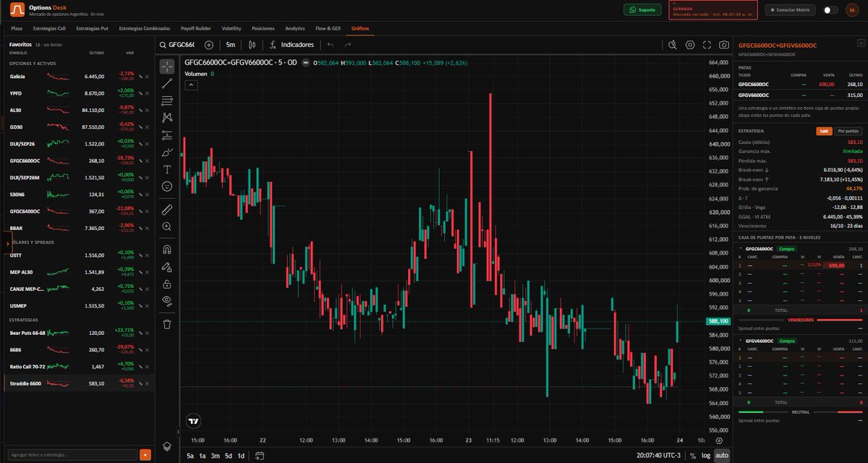Open the emoji icons tool
Image resolution: width=868 pixels, height=463 pixels.
pos(167,186)
